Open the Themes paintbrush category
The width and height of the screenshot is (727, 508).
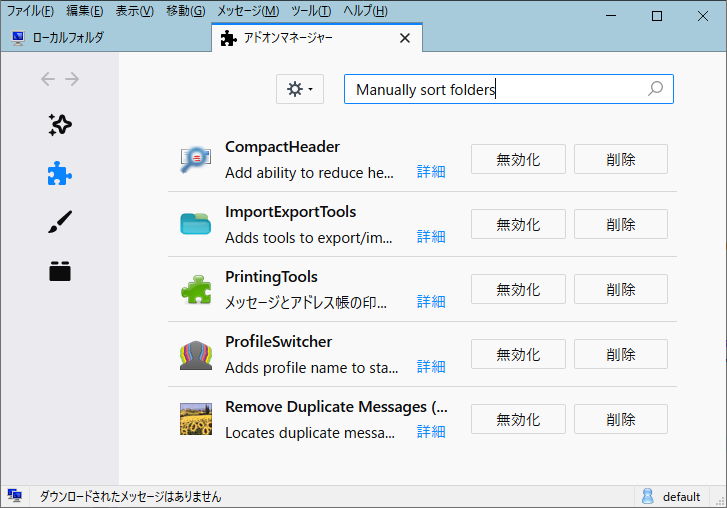pos(60,222)
